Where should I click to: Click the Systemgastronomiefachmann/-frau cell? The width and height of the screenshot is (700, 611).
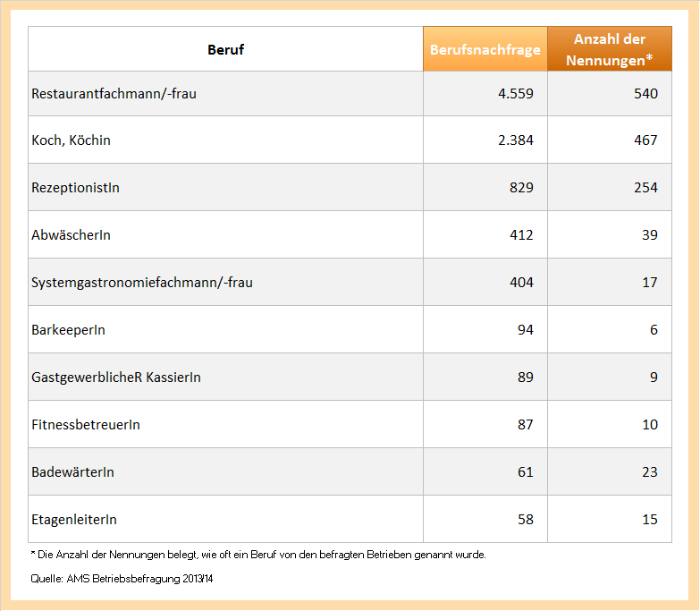click(x=142, y=282)
